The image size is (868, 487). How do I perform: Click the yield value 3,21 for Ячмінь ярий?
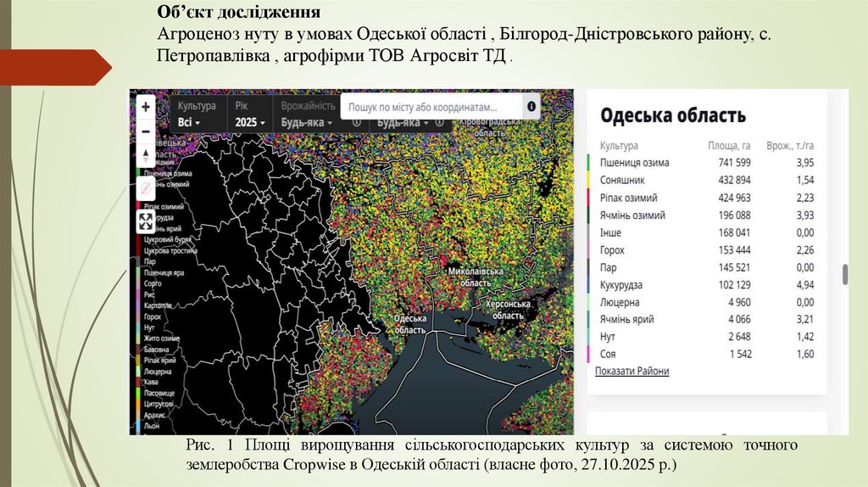pos(805,319)
